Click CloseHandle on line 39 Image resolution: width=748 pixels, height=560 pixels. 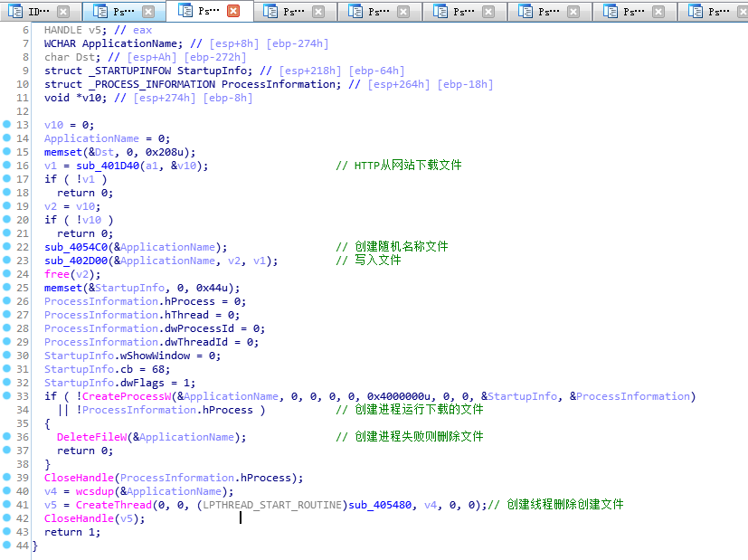80,478
